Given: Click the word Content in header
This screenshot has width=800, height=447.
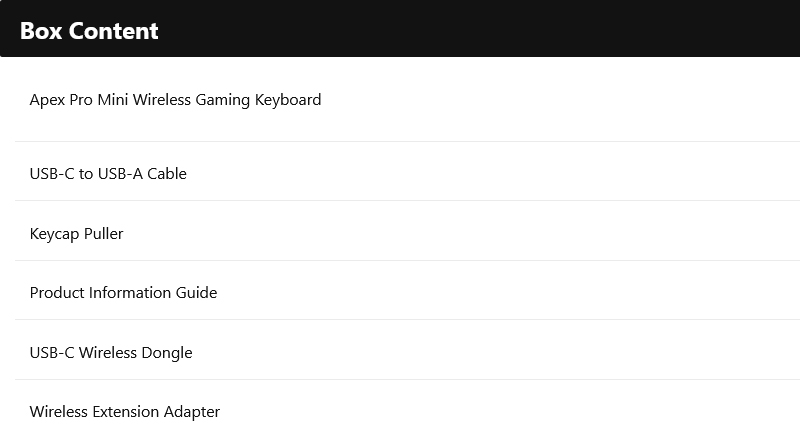Looking at the screenshot, I should pyautogui.click(x=114, y=31).
